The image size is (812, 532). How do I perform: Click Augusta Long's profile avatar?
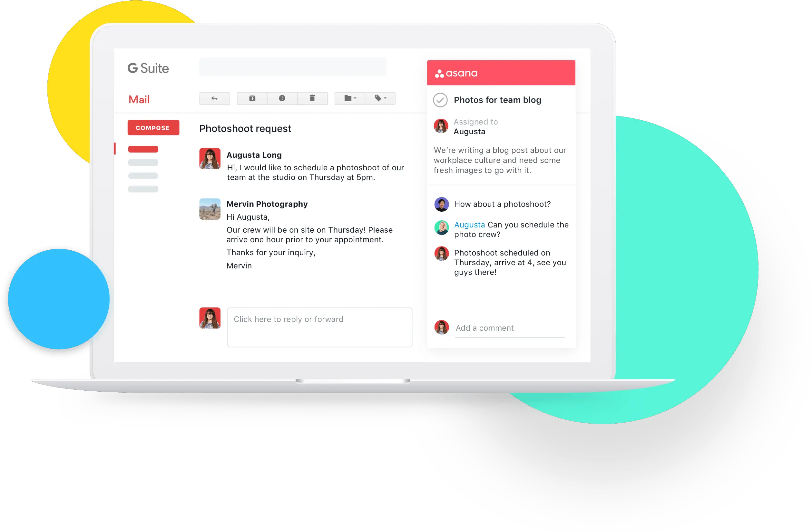click(x=210, y=160)
